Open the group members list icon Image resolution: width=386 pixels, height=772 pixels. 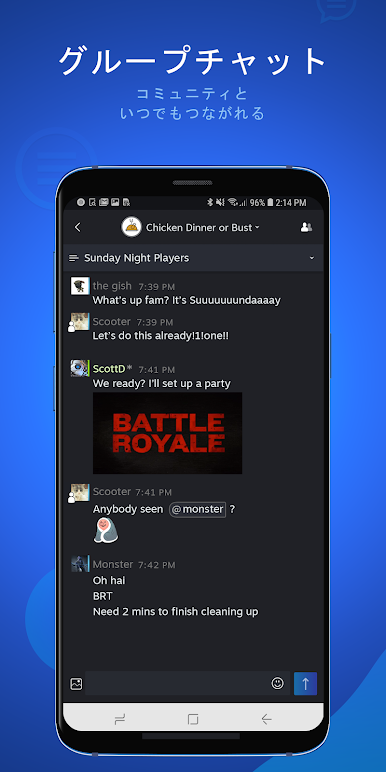(x=306, y=227)
